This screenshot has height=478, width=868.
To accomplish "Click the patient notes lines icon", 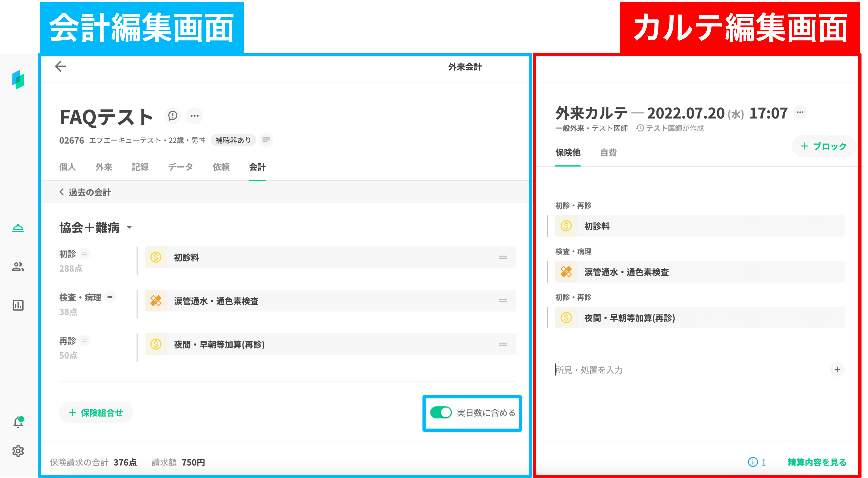I will [266, 140].
